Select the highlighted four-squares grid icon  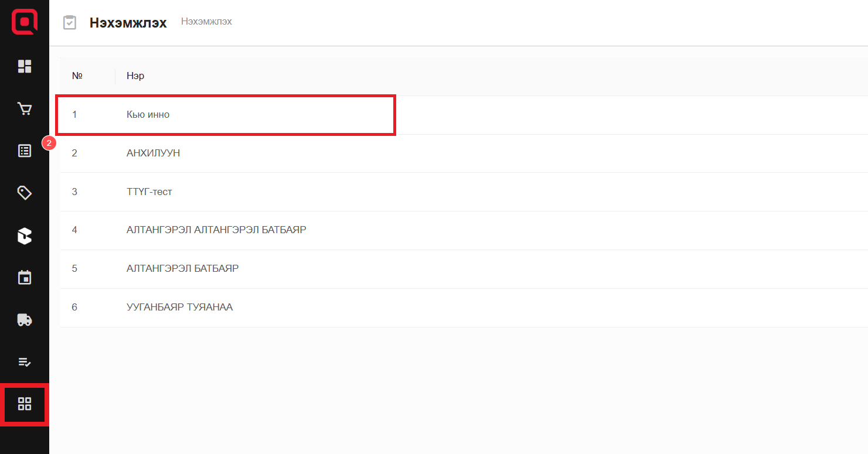[x=25, y=404]
